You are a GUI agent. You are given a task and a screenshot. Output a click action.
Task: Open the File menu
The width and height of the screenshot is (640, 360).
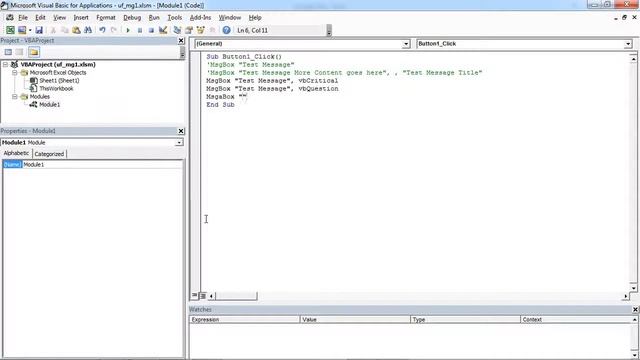click(23, 18)
